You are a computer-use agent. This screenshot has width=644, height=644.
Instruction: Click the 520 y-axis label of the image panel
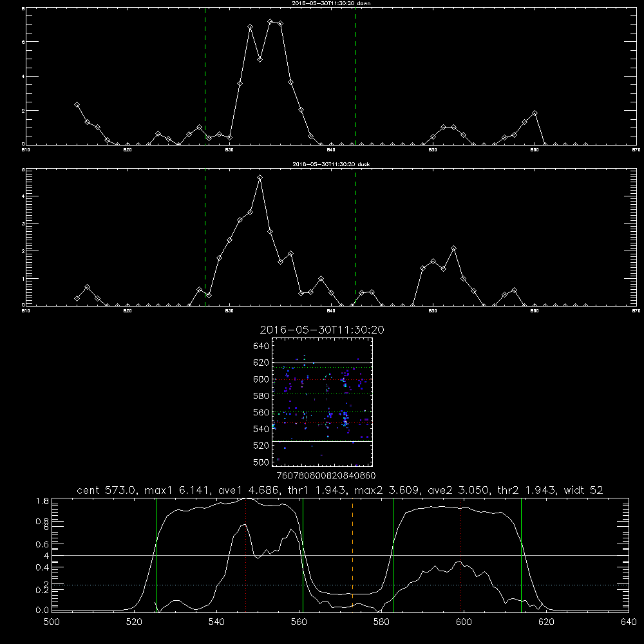[261, 446]
